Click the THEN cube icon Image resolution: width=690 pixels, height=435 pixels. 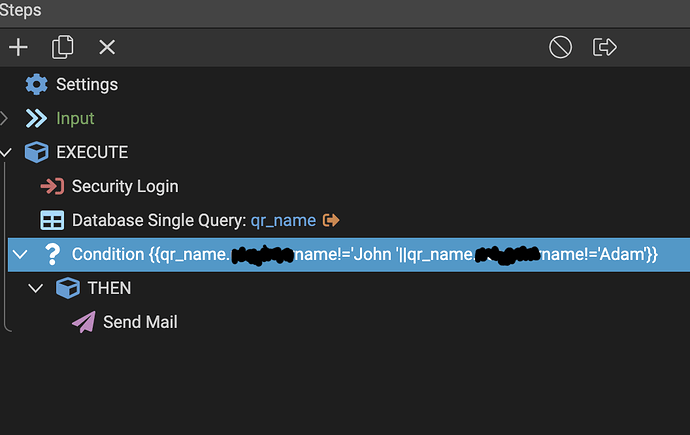68,288
